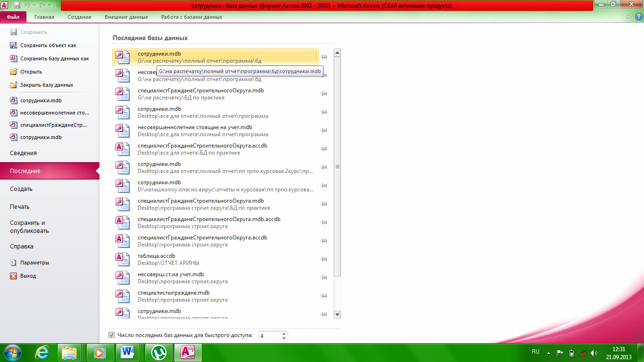Open uTorrent from the taskbar

[159, 353]
